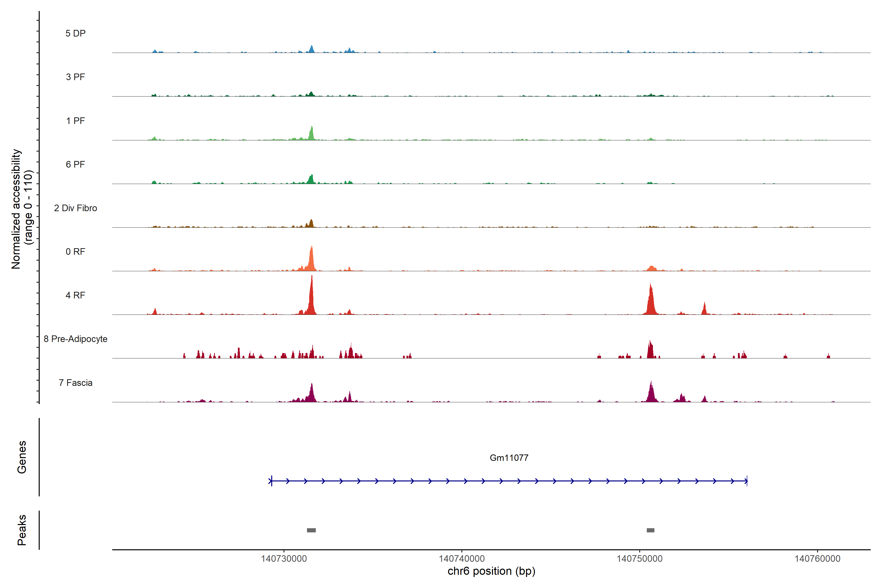Click the 140750000 axis tick label
The width and height of the screenshot is (882, 588).
[639, 559]
